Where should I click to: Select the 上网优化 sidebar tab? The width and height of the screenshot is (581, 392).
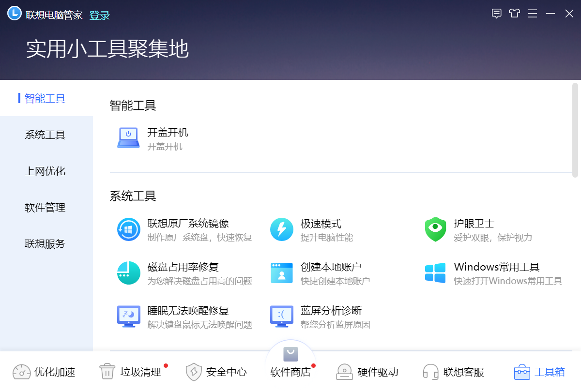pos(46,171)
